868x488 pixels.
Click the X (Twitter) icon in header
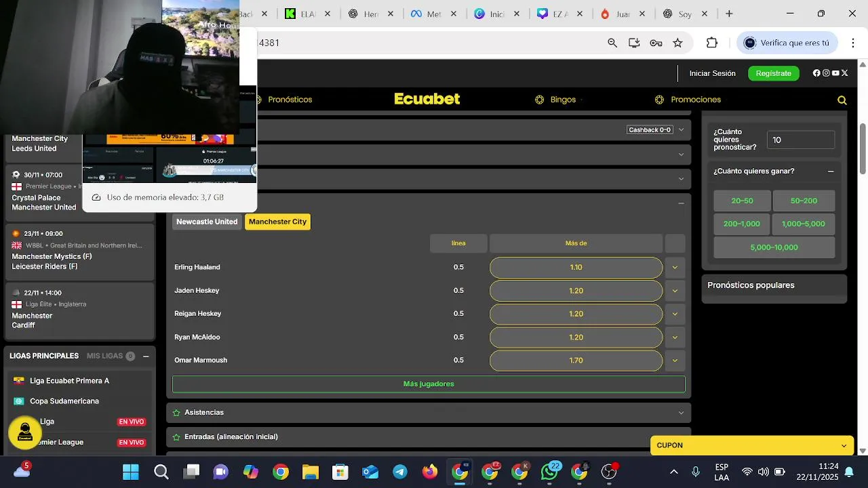pyautogui.click(x=845, y=73)
